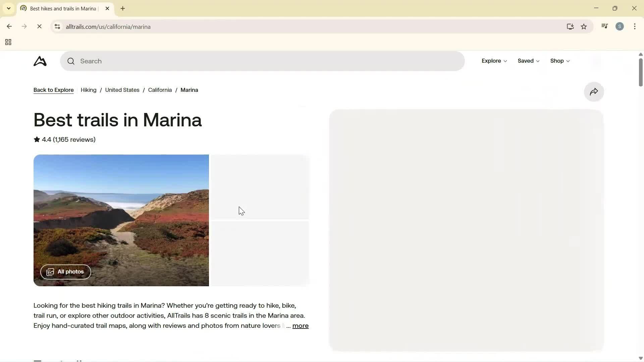Click the search magnifier icon
Viewport: 644px width, 362px height.
(x=71, y=61)
